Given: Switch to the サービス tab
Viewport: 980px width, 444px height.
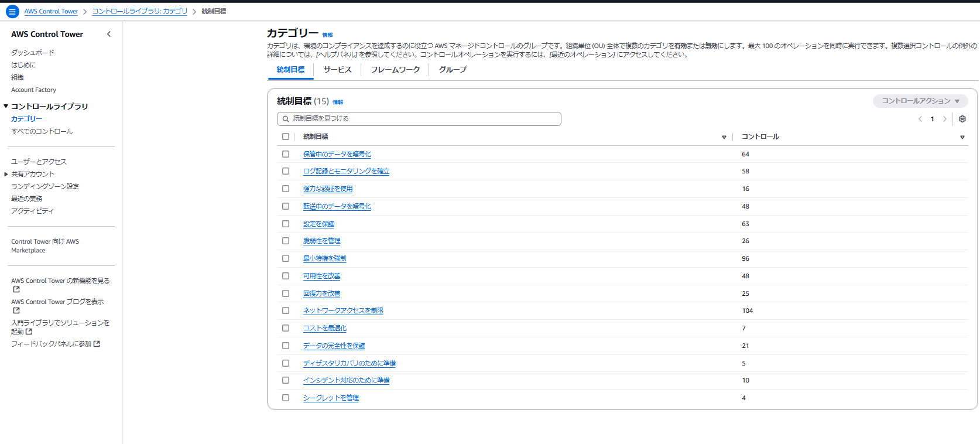Looking at the screenshot, I should [338, 70].
